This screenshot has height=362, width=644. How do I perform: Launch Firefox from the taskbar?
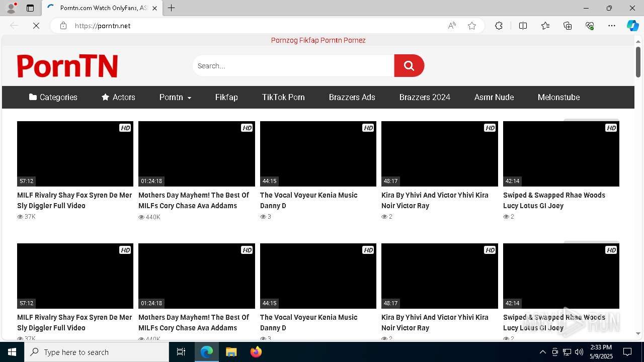point(256,352)
